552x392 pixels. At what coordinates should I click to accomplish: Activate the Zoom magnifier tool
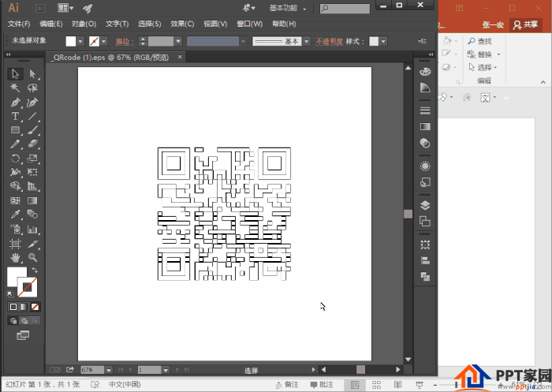tap(33, 258)
